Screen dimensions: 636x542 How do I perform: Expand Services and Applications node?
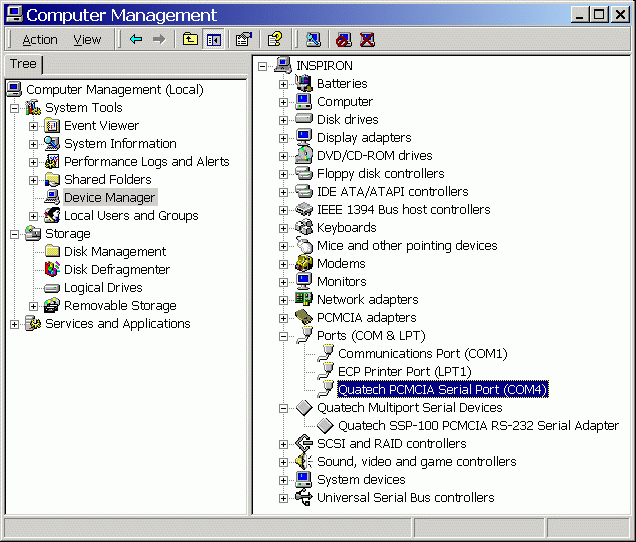(14, 324)
